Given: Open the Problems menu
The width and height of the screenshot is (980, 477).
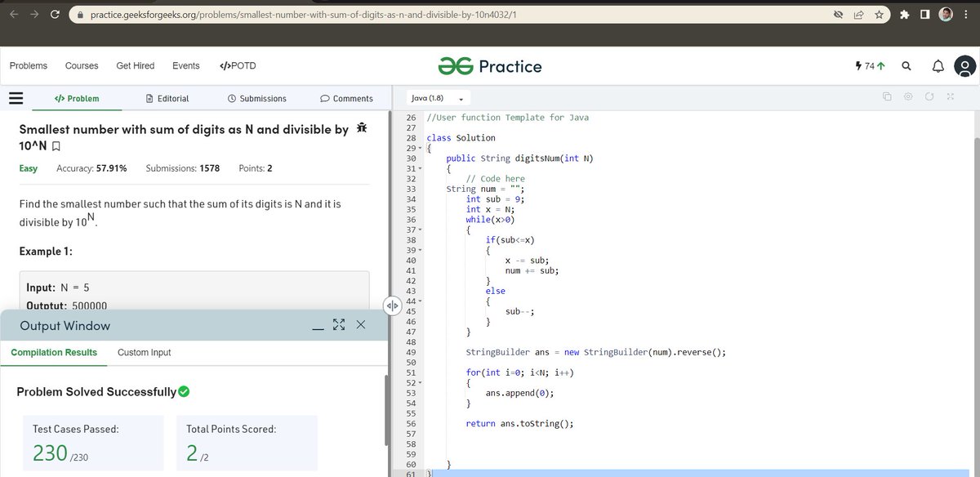Looking at the screenshot, I should (x=29, y=65).
